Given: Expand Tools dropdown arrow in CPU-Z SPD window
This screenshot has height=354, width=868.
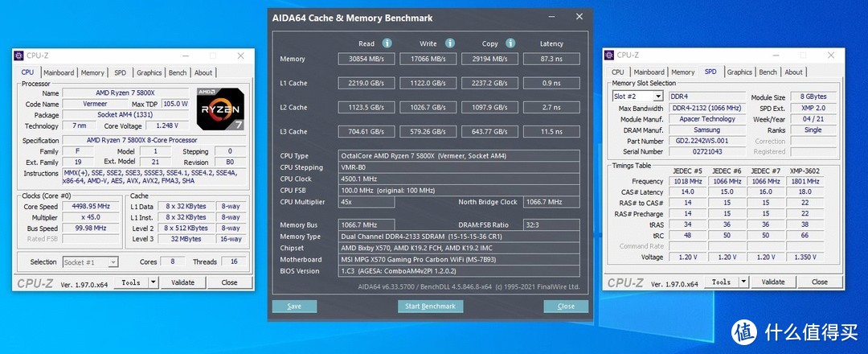Looking at the screenshot, I should (745, 282).
